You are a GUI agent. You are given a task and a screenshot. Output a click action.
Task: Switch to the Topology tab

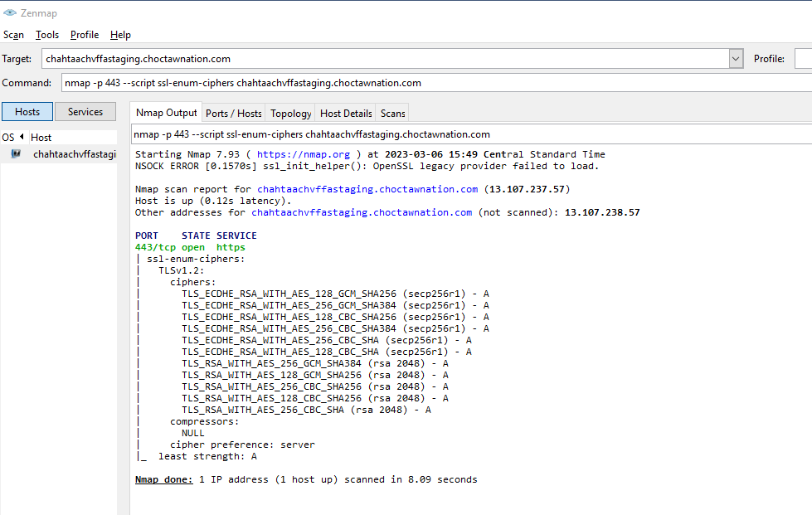(x=291, y=114)
